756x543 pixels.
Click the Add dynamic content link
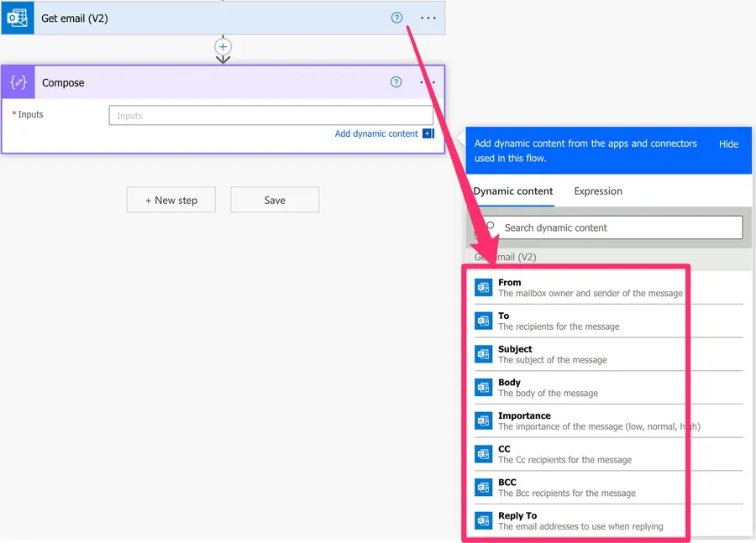click(376, 133)
